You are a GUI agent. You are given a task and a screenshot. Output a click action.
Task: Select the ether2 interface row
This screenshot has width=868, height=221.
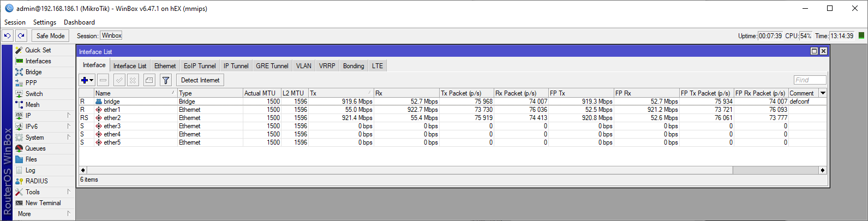tap(452, 118)
